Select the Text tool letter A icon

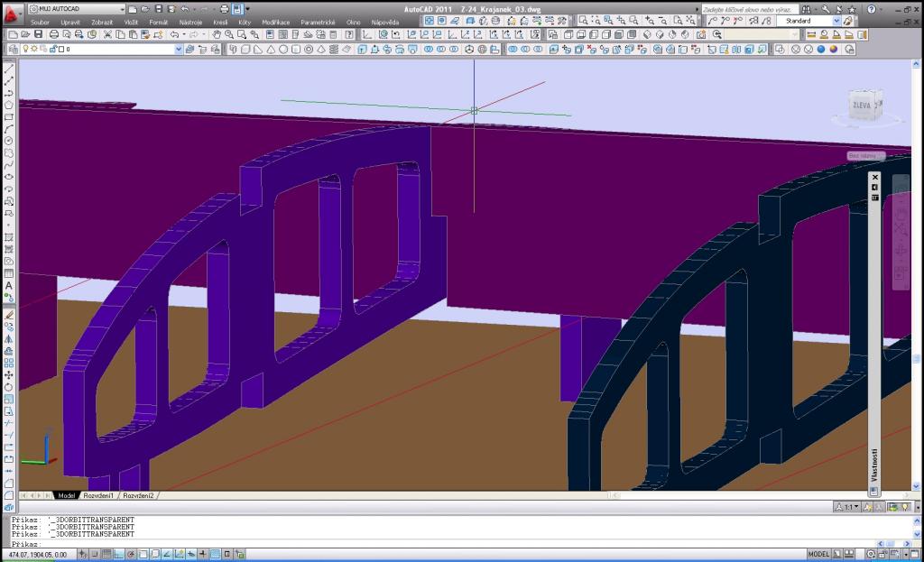[9, 286]
